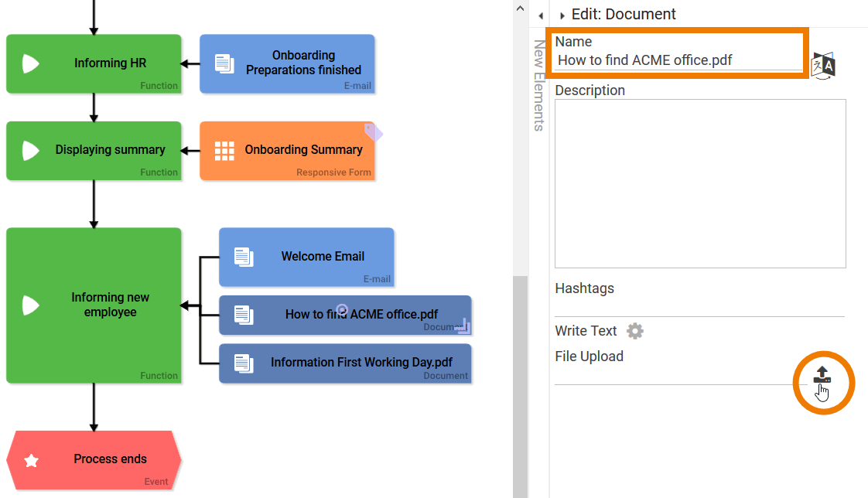Click play icon on Informing HR function
The width and height of the screenshot is (868, 498).
click(30, 63)
